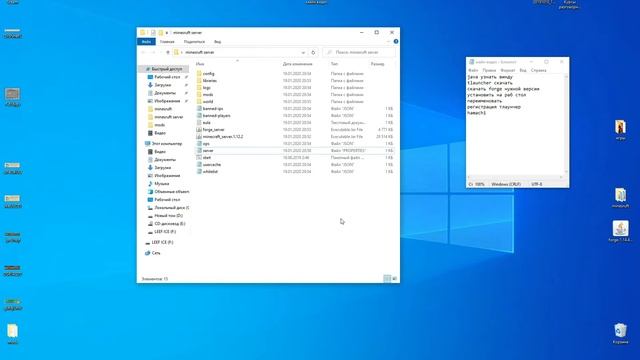Screen dimensions: 640x360
Task: Select the eula text document icon
Action: pos(199,122)
